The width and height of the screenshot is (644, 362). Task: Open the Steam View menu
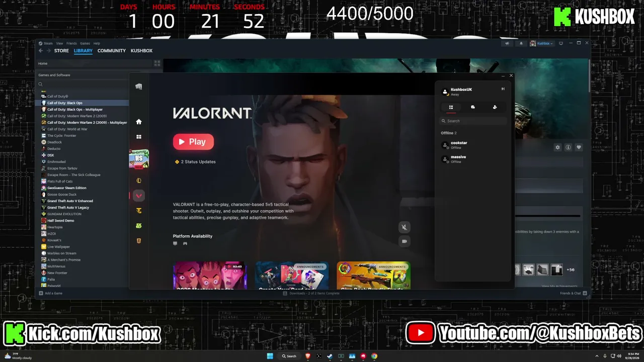pos(59,43)
